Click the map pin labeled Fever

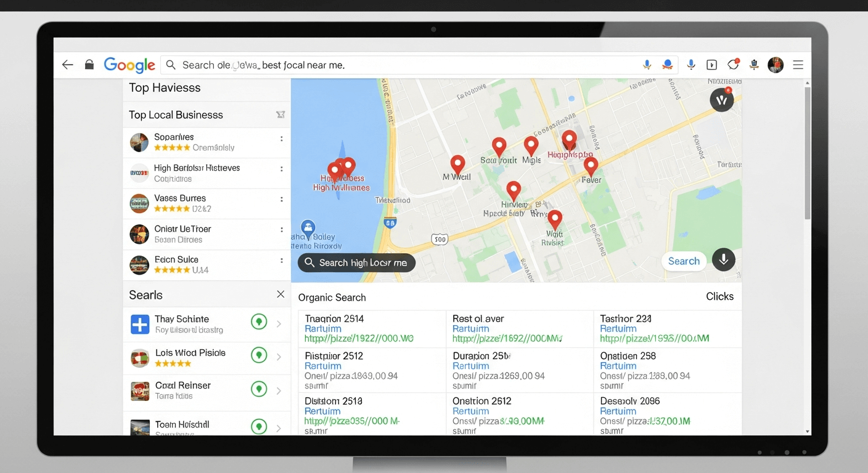[591, 166]
